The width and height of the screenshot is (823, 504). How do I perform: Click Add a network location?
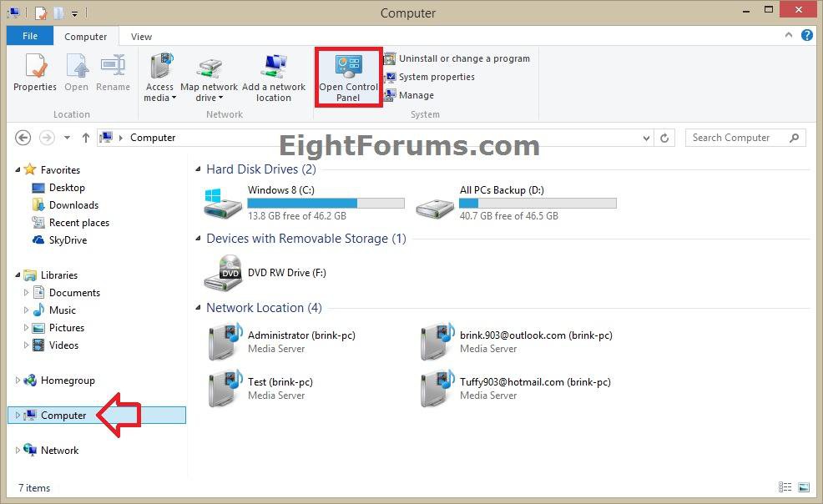click(274, 78)
